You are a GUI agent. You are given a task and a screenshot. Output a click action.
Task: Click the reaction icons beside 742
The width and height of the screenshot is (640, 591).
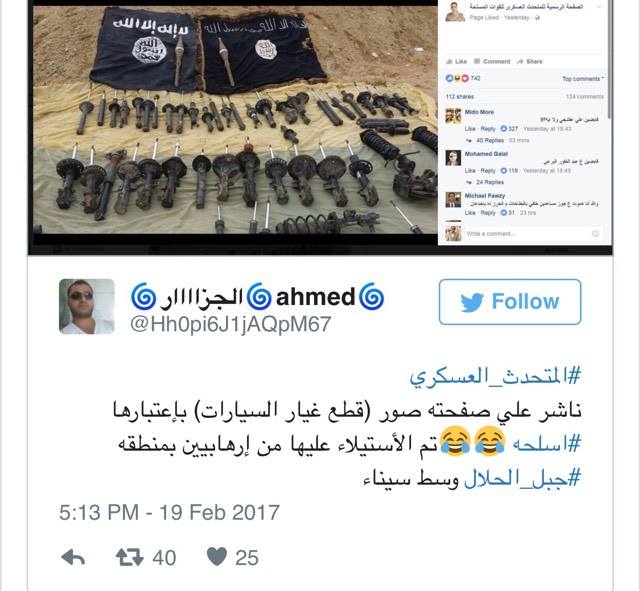457,78
